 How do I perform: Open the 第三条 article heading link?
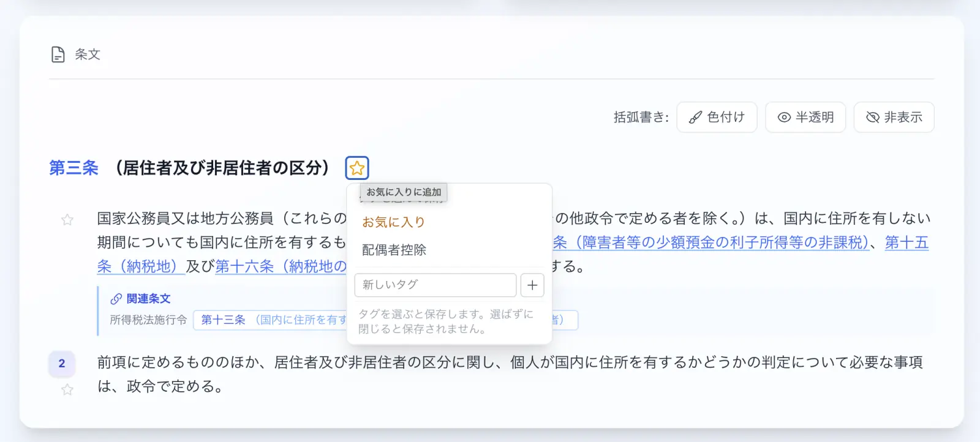click(73, 168)
